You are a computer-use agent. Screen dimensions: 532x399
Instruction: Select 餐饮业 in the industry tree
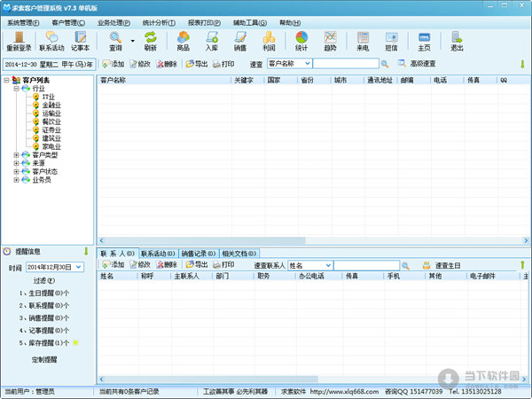(51, 121)
